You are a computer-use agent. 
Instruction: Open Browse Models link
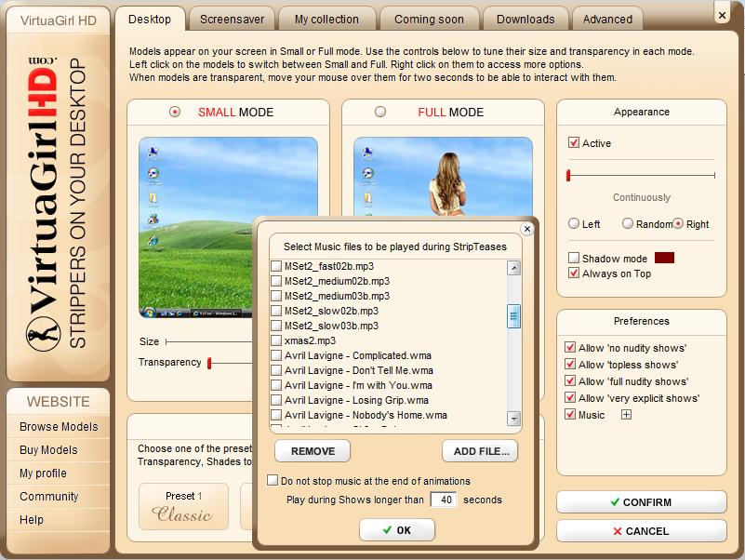click(x=59, y=426)
